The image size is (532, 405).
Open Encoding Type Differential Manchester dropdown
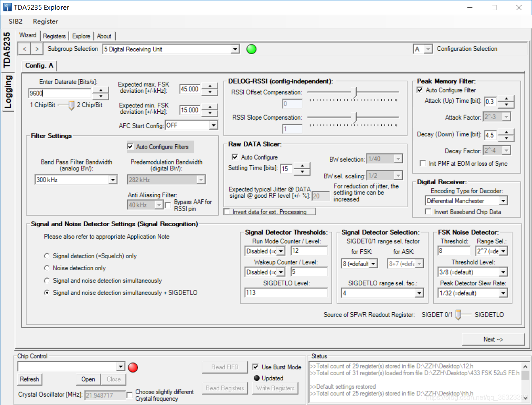tap(503, 201)
